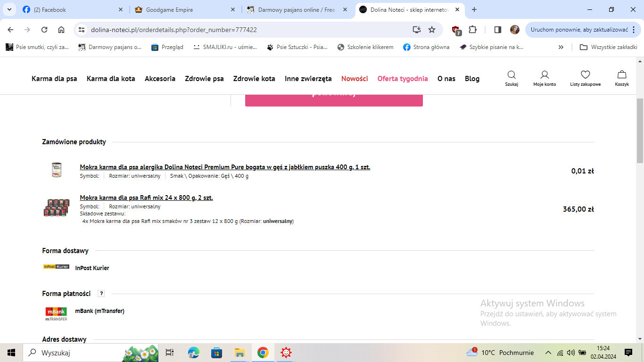The image size is (644, 362).
Task: Click the Dolina Noteci can product thumbnail
Action: (57, 170)
